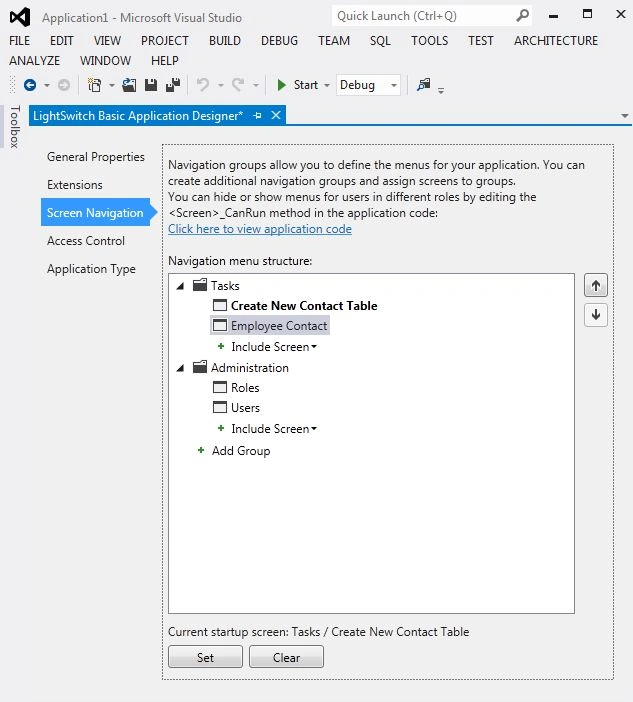This screenshot has height=702, width=633.
Task: Switch to General Properties tab
Action: pyautogui.click(x=96, y=157)
